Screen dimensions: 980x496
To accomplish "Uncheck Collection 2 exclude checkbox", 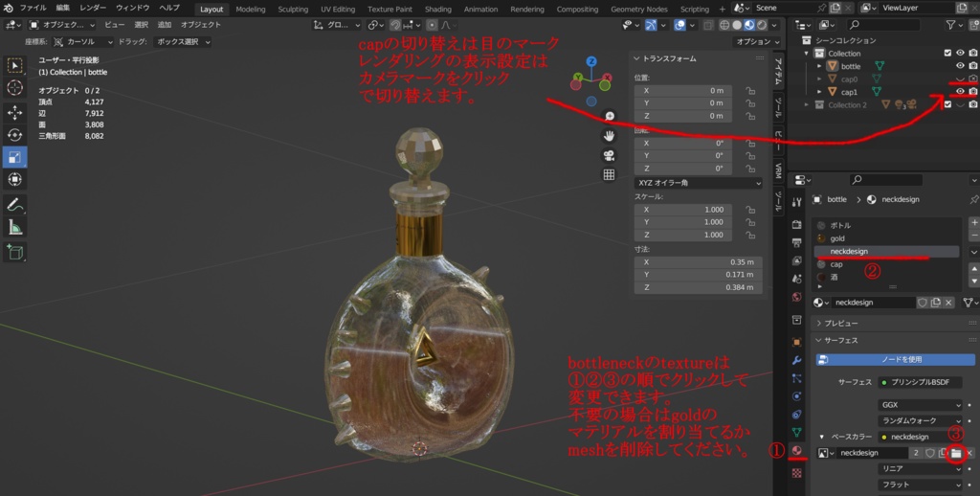I will tap(947, 104).
